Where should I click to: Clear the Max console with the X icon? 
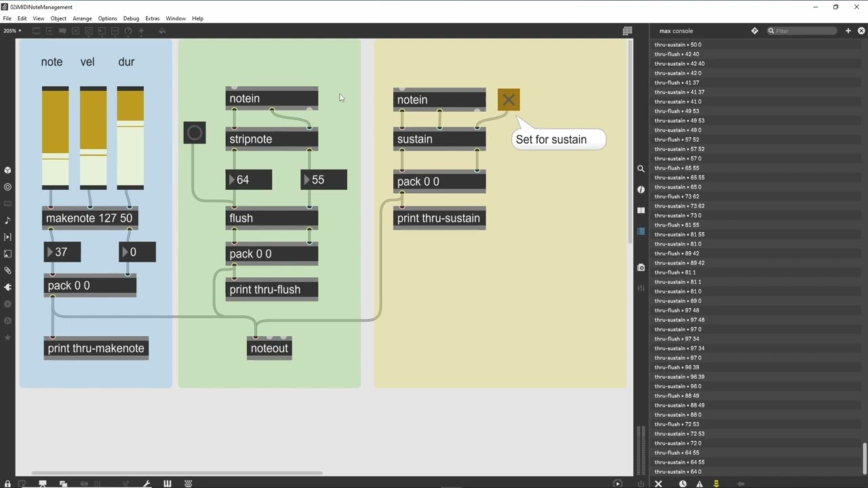coord(658,484)
